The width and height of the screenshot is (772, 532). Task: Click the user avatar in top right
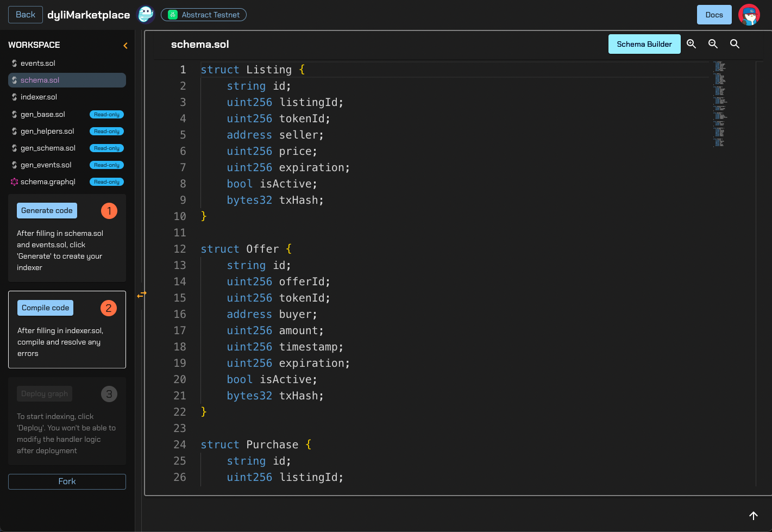pyautogui.click(x=749, y=15)
